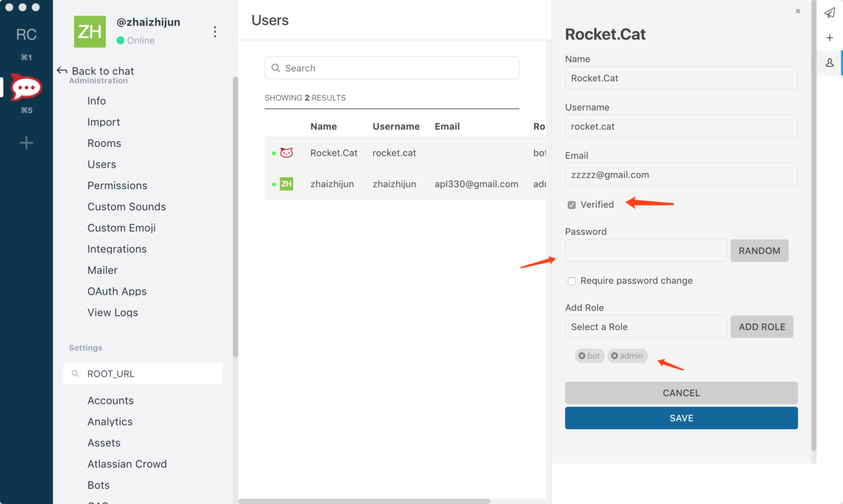Open Custom Emoji administration page
The height and width of the screenshot is (504, 843).
point(121,228)
